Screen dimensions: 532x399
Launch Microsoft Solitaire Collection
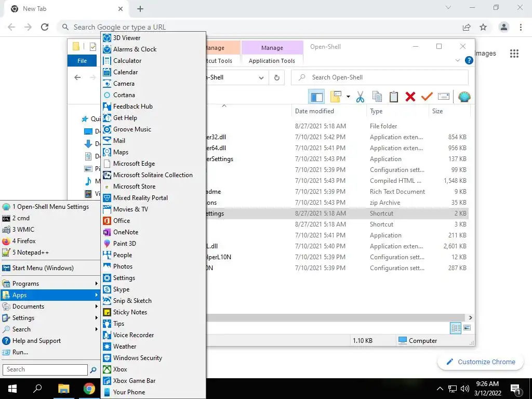pos(153,175)
